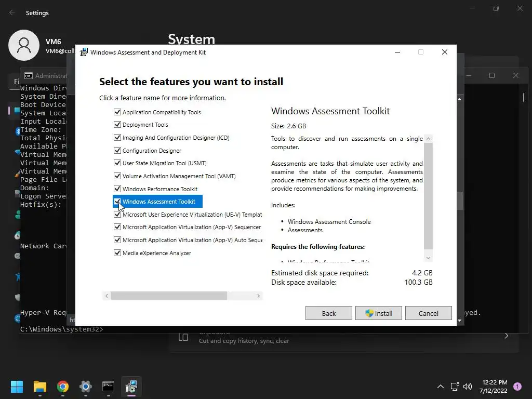Uncheck Imaging And Configuration Designer (ICD)
The width and height of the screenshot is (532, 399).
coord(117,137)
